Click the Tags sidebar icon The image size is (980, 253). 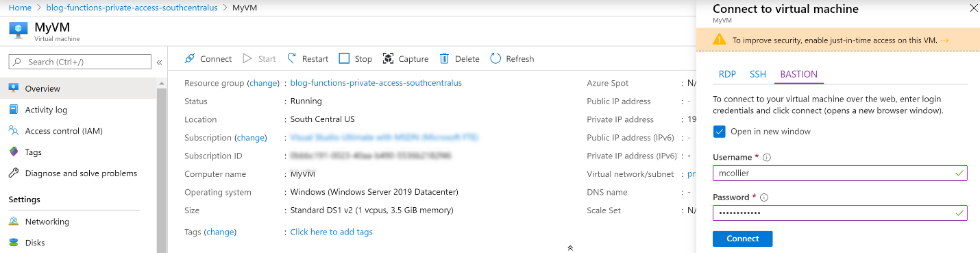pos(13,152)
